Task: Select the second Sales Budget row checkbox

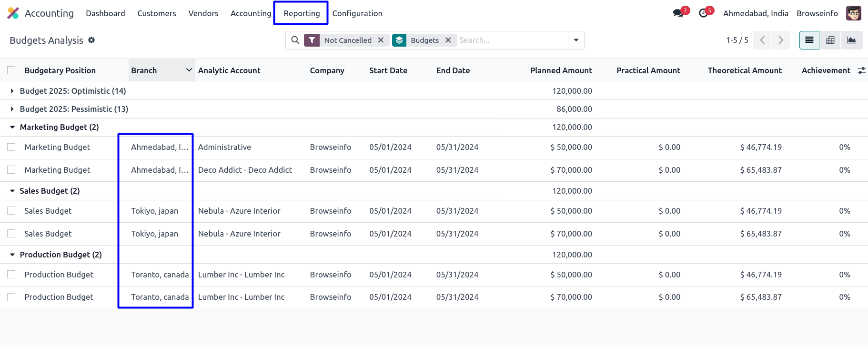Action: tap(11, 234)
